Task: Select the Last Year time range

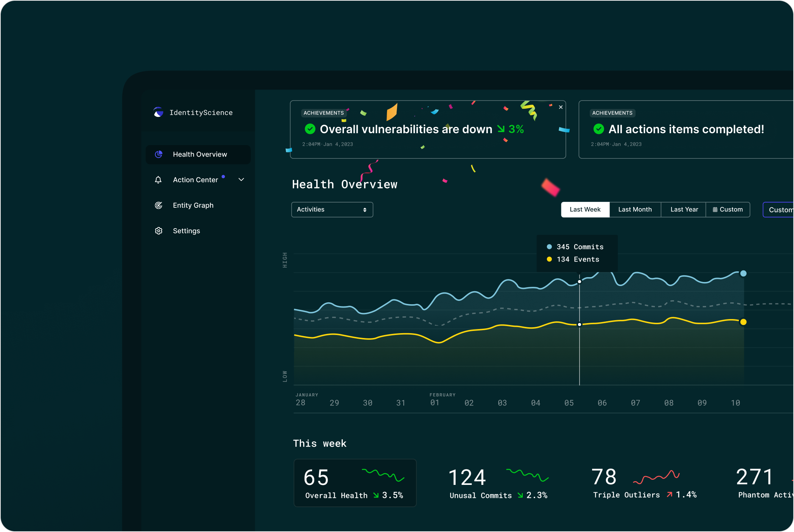Action: [684, 210]
